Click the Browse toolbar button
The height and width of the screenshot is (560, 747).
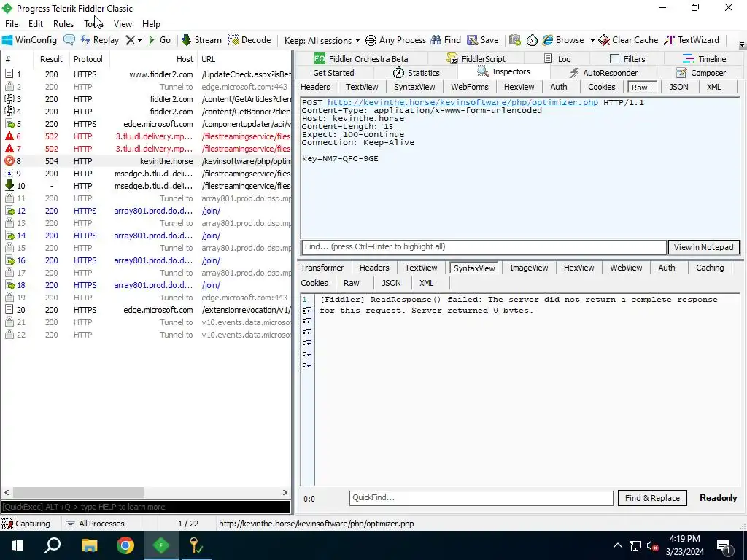pos(563,40)
